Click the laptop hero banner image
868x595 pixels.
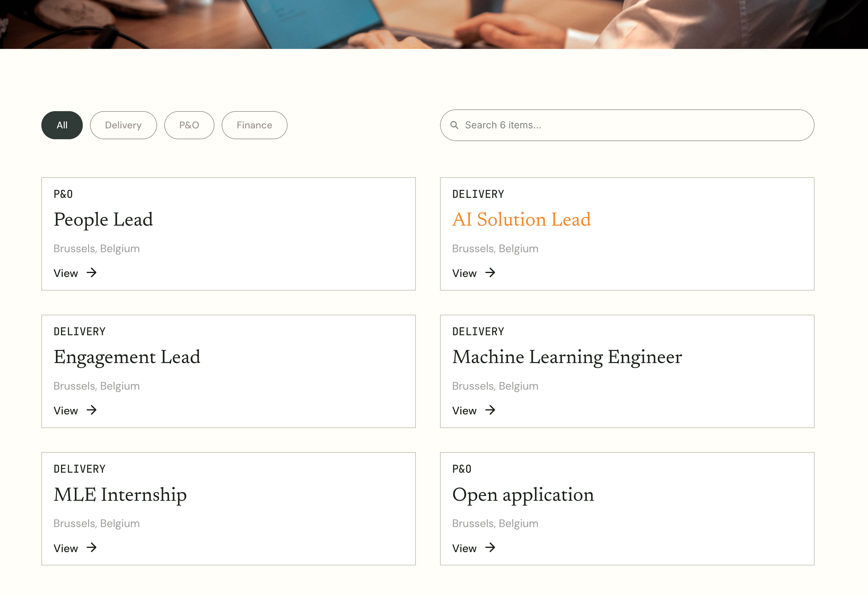coord(434,24)
